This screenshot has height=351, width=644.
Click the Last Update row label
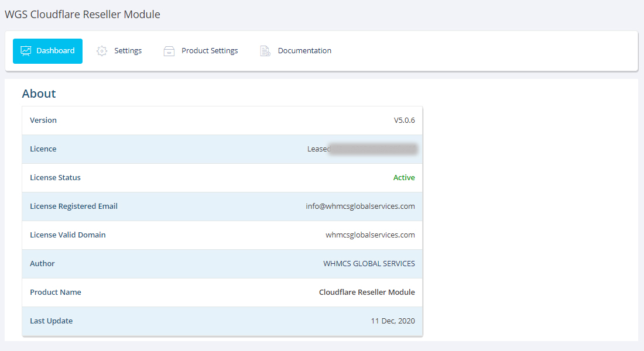[x=52, y=321]
